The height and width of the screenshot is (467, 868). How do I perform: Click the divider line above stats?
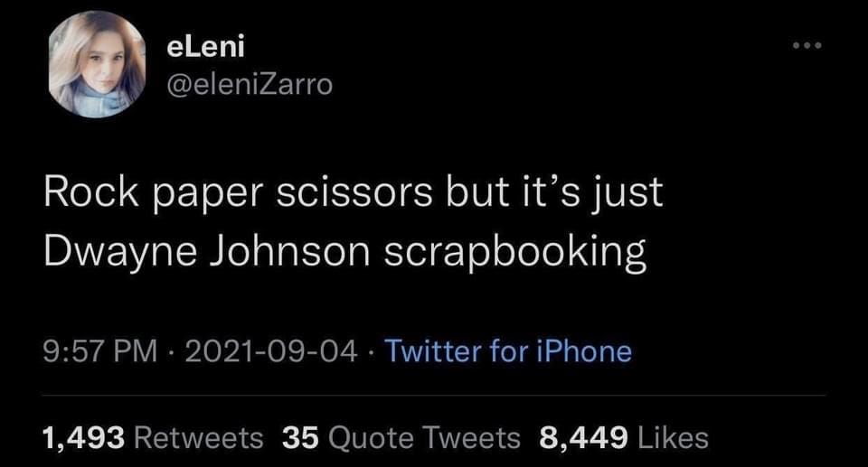click(434, 395)
